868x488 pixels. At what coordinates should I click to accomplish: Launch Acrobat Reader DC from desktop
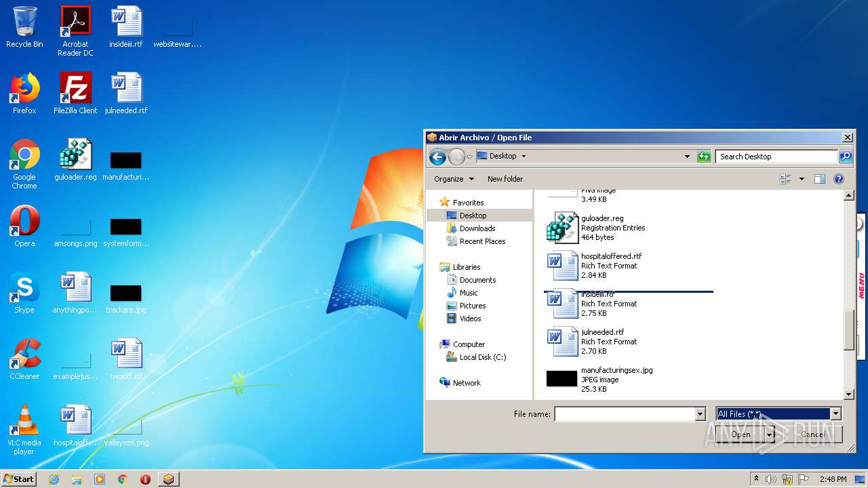tap(75, 31)
